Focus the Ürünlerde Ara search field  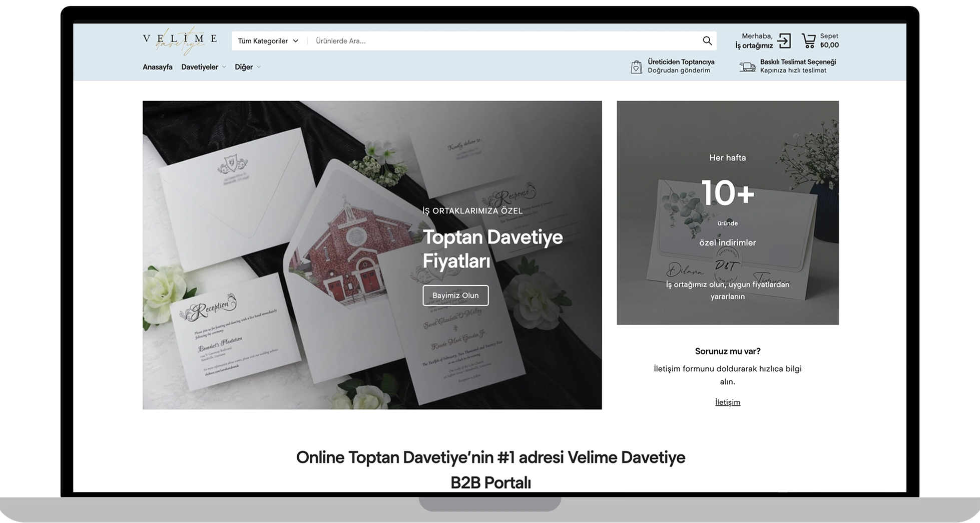point(501,41)
